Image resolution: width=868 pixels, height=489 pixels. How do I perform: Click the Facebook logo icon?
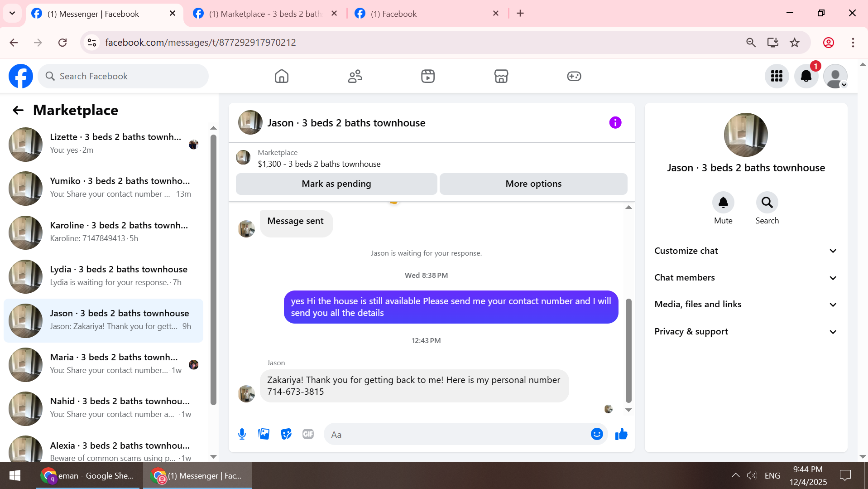tap(21, 76)
